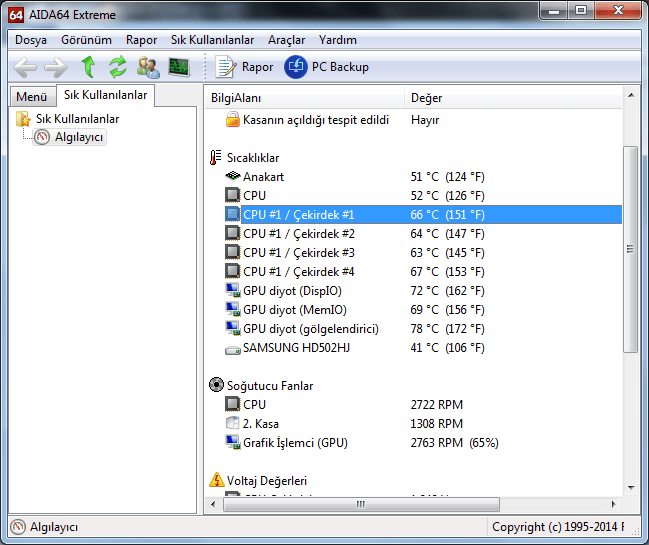Switch to the Sık Kullanılanlar tab

pos(105,95)
